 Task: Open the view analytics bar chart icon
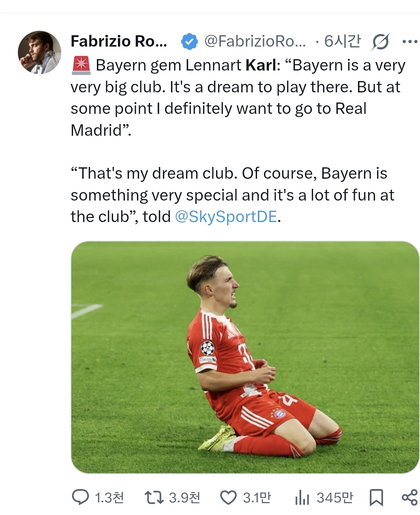[302, 497]
